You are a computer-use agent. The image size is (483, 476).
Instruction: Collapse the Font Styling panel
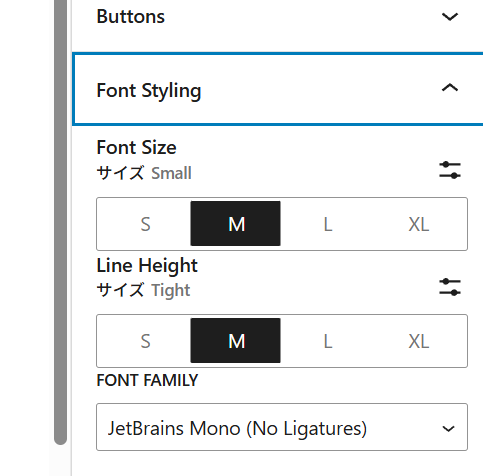tap(450, 88)
